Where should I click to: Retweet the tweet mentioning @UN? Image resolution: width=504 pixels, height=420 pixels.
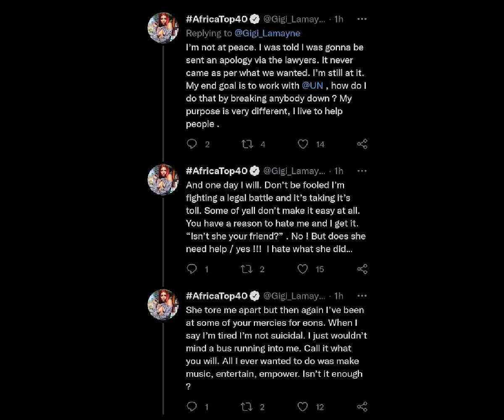[x=247, y=144]
